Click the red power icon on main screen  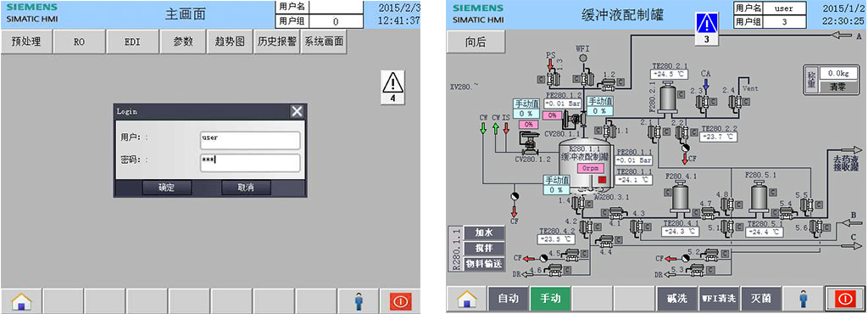[x=400, y=301]
